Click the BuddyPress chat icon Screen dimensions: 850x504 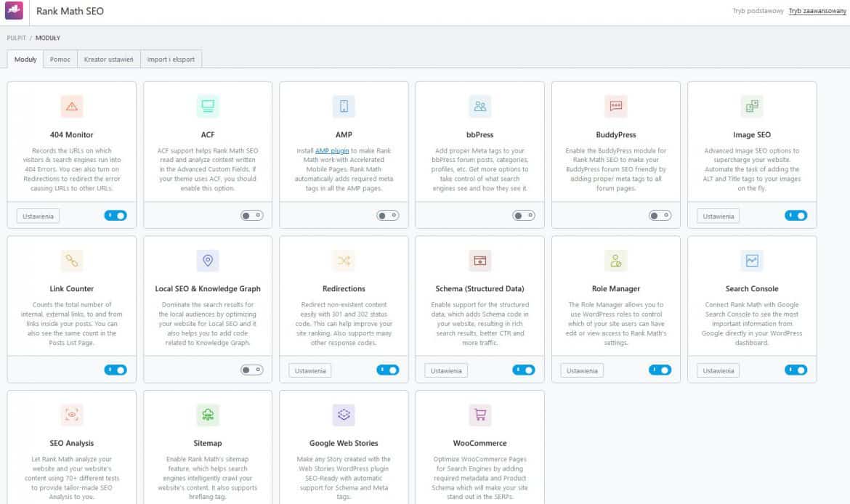click(616, 106)
